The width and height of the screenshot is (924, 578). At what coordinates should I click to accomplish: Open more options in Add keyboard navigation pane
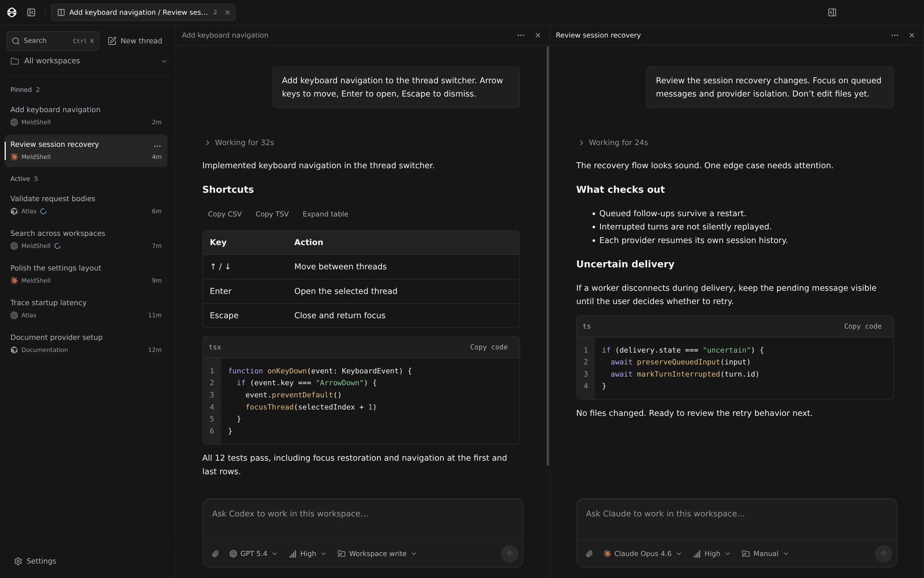[x=521, y=35]
